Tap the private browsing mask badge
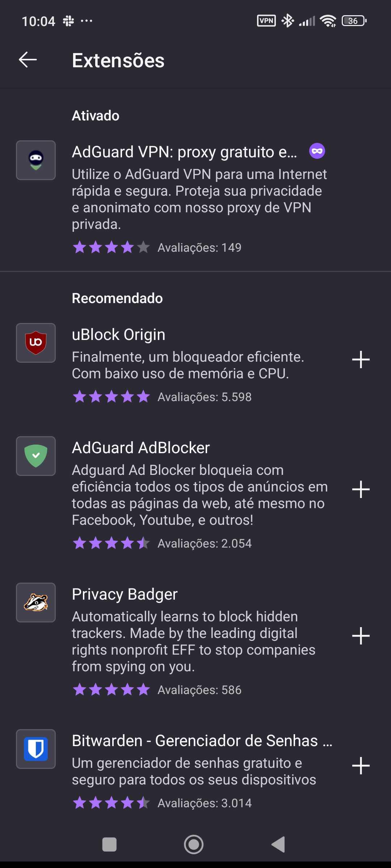The width and height of the screenshot is (391, 868). tap(317, 151)
